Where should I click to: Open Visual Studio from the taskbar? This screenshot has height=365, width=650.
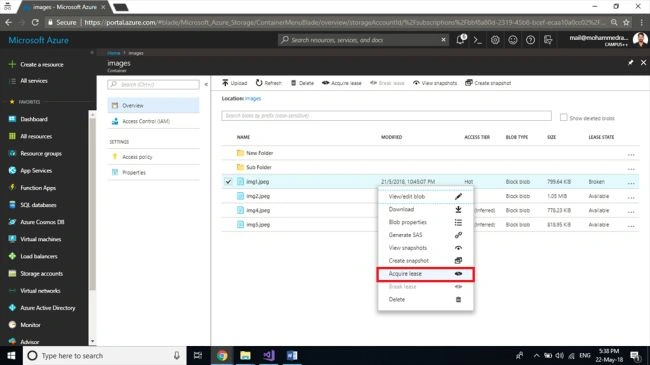pyautogui.click(x=269, y=355)
